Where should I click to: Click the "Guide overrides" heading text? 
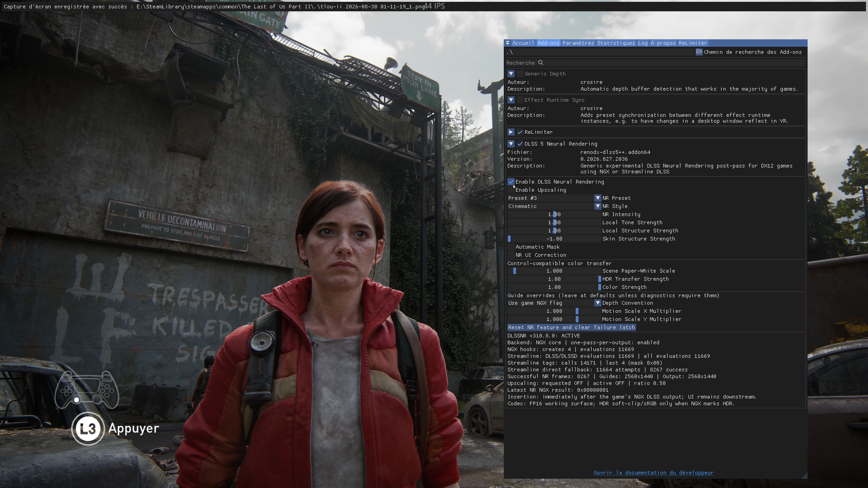click(613, 295)
